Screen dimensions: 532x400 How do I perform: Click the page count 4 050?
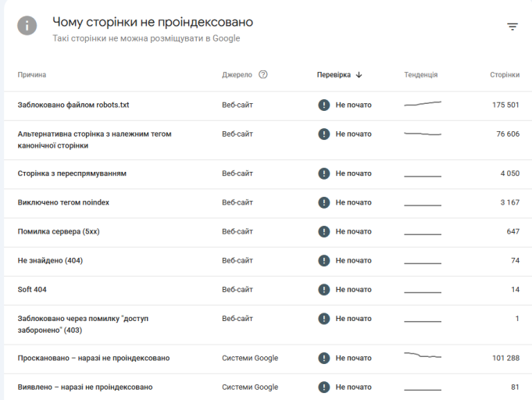pyautogui.click(x=510, y=173)
